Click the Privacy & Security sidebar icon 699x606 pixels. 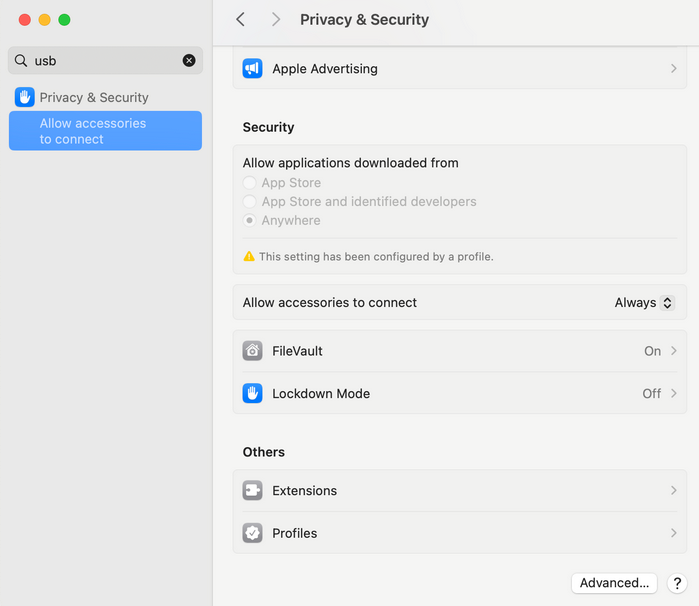(25, 97)
